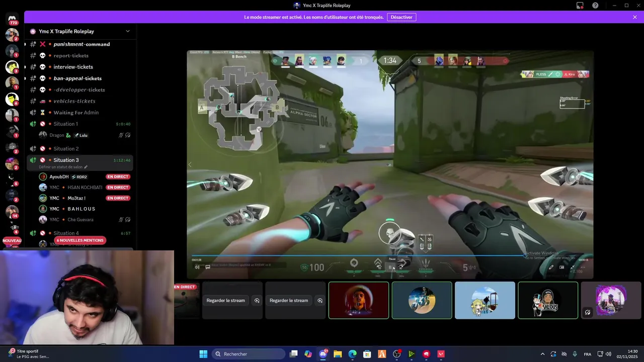
Task: Open Microsoft Edge from the taskbar
Action: tap(353, 354)
